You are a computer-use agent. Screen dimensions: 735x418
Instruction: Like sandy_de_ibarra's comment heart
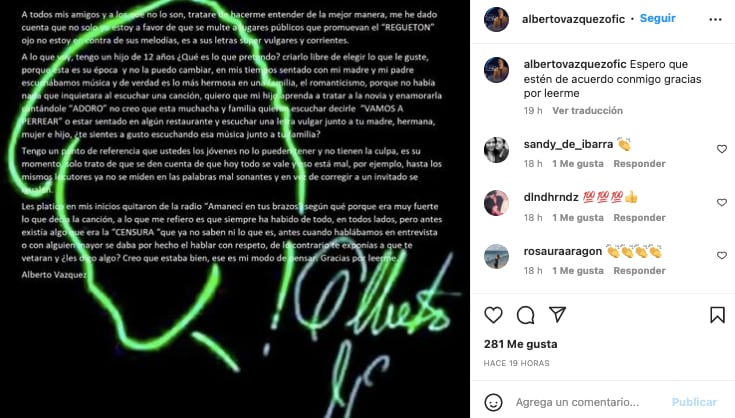coord(722,149)
